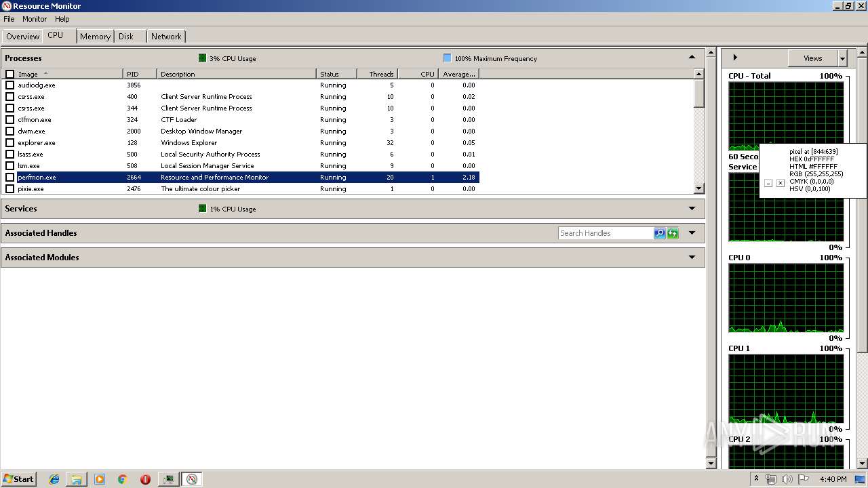
Task: Open the Action Center flag icon
Action: [804, 479]
